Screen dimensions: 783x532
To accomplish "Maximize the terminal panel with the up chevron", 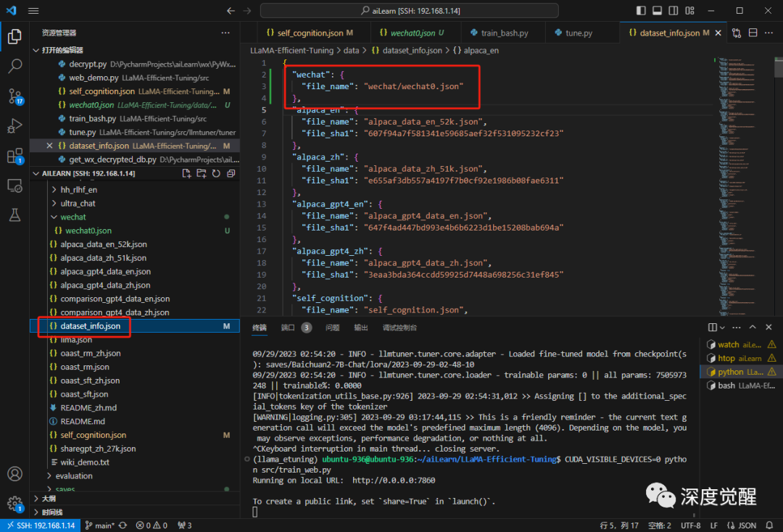I will (753, 328).
